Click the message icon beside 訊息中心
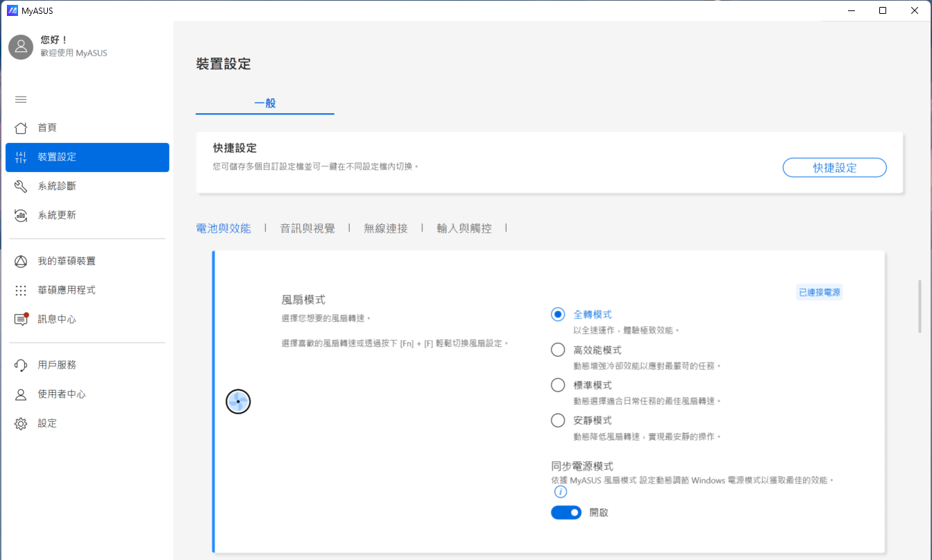 coord(21,319)
